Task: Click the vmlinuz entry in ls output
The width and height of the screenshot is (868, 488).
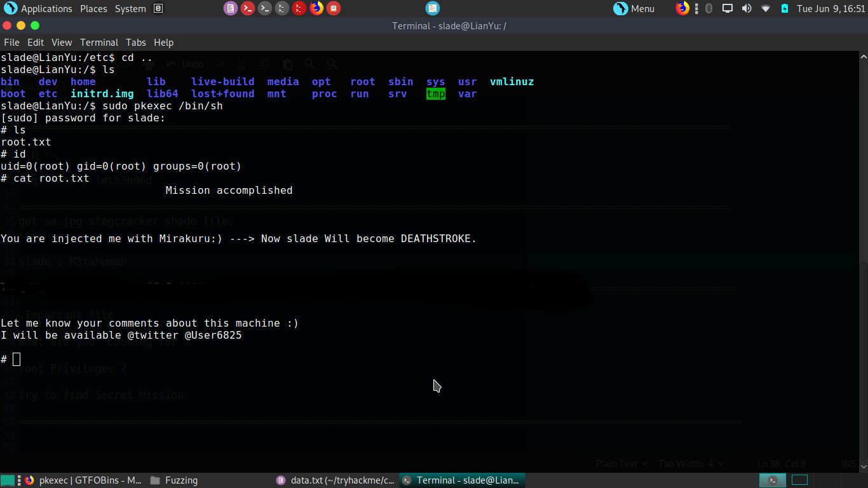Action: [512, 82]
